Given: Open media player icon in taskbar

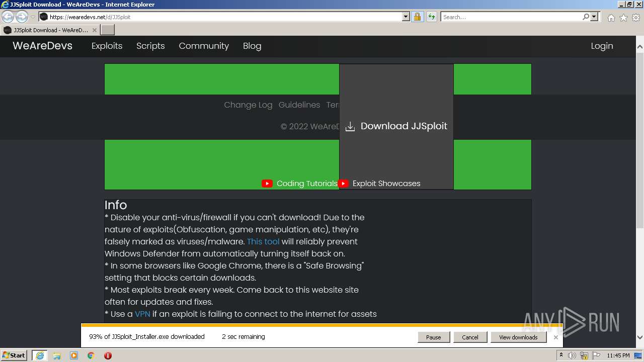Looking at the screenshot, I should [x=74, y=355].
